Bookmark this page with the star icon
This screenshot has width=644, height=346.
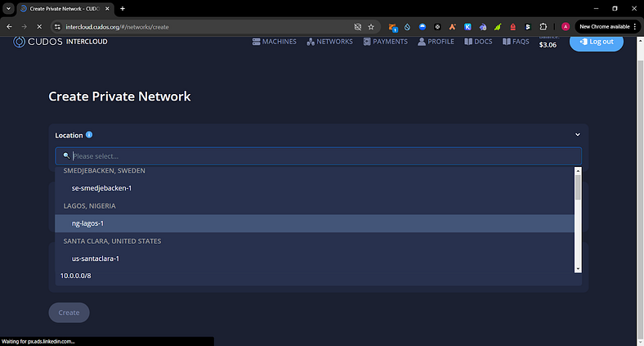point(371,27)
